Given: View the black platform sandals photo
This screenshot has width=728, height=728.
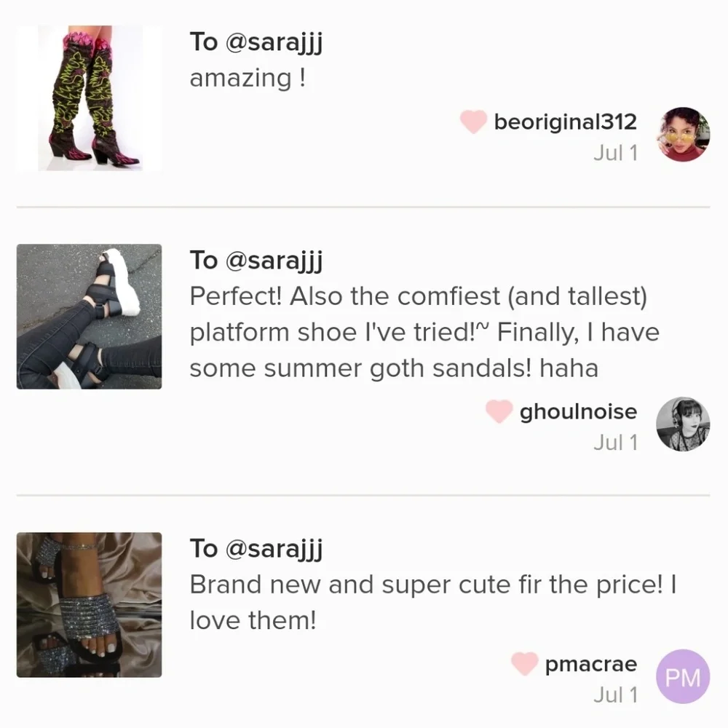Looking at the screenshot, I should [89, 317].
